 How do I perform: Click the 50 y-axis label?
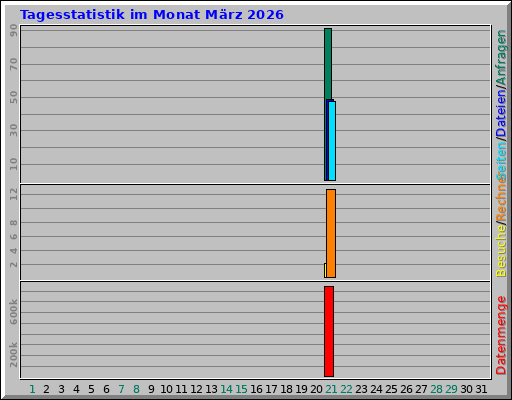[13, 97]
